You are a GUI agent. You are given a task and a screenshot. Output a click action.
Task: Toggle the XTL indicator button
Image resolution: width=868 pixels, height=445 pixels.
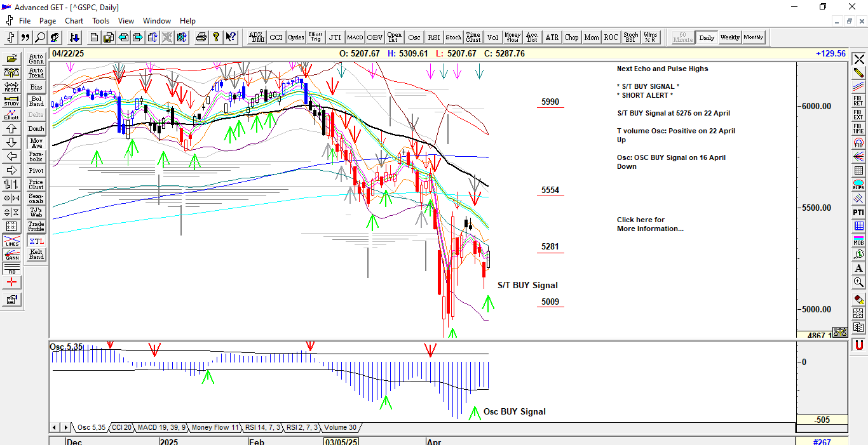click(36, 241)
